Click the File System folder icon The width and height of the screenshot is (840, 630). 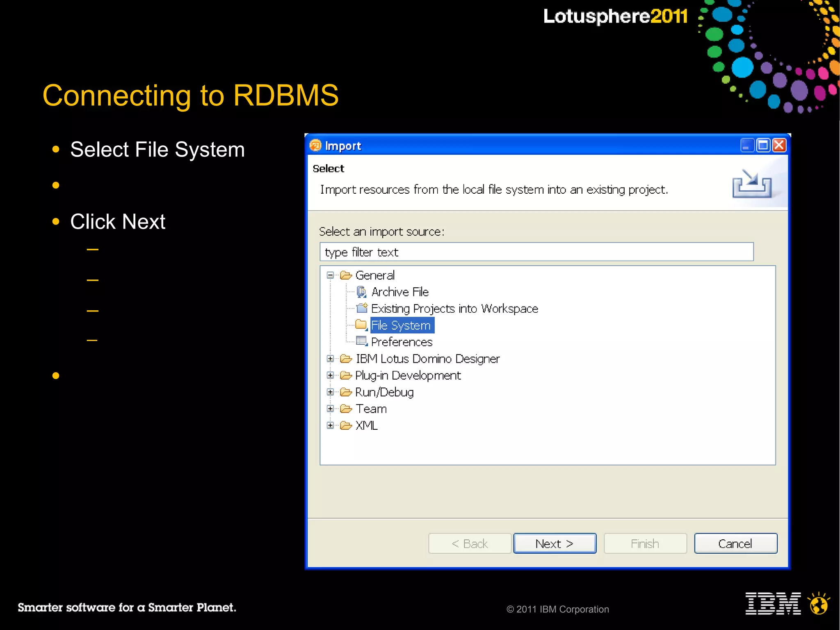(x=361, y=325)
